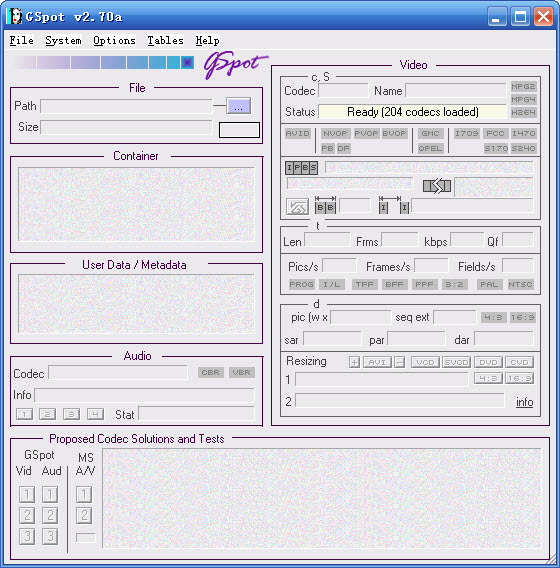Click MS A/V test button 1
The height and width of the screenshot is (568, 560).
point(84,494)
